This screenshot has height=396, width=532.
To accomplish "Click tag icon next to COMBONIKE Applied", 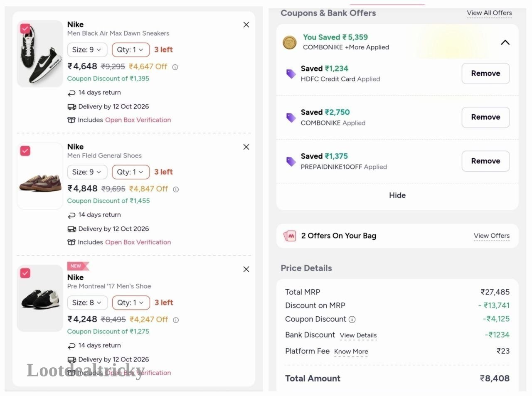I will coord(291,117).
